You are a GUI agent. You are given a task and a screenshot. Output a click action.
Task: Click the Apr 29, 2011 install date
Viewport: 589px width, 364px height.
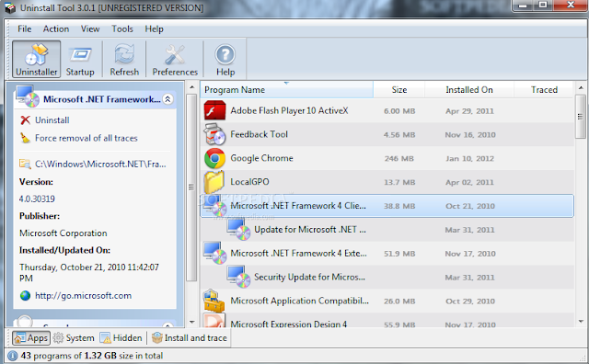469,111
